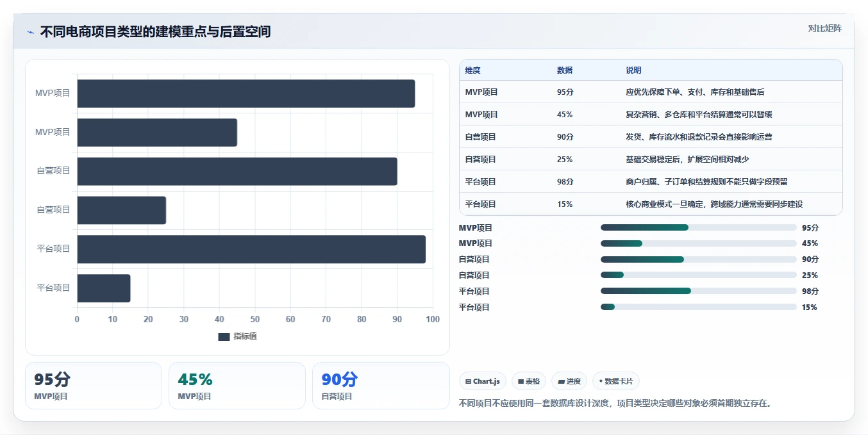
Task: Click the MVP项目 chart bar reaching 45
Action: click(157, 133)
